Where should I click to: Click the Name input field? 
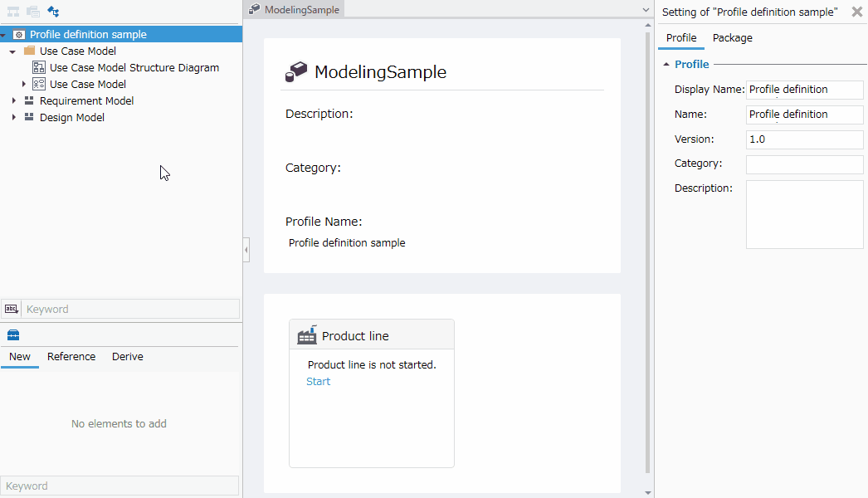[x=804, y=114]
